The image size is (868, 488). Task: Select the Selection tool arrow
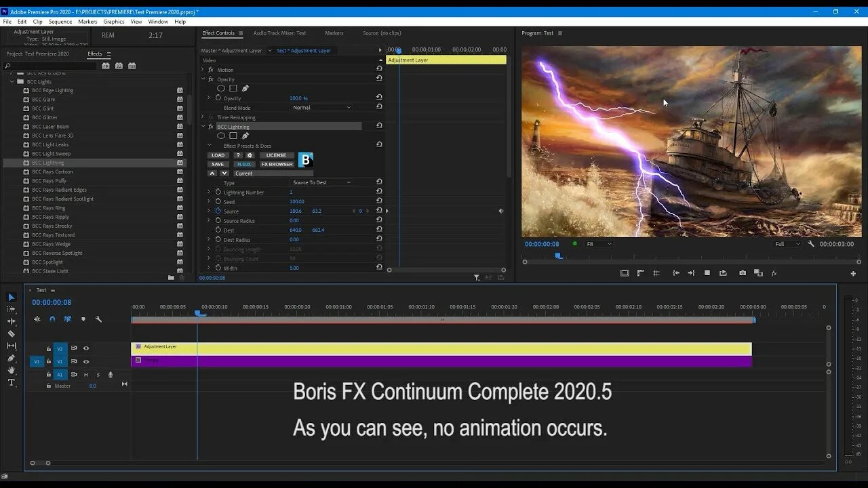pyautogui.click(x=11, y=297)
